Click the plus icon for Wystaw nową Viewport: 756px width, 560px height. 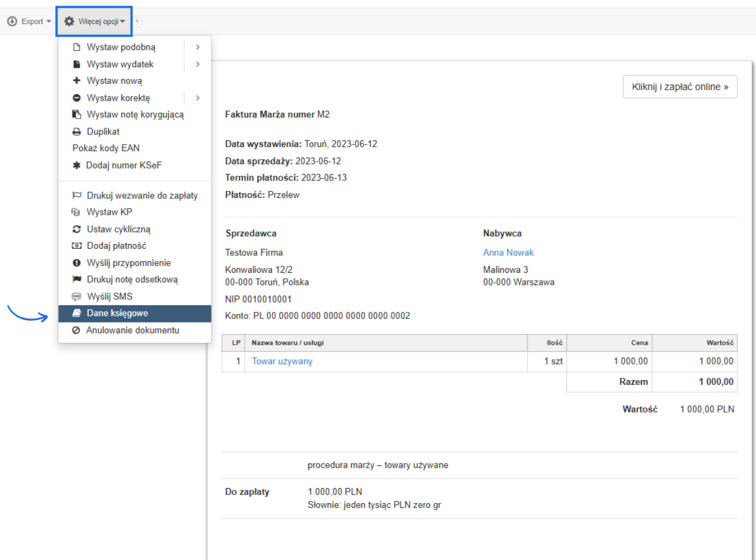pyautogui.click(x=77, y=81)
